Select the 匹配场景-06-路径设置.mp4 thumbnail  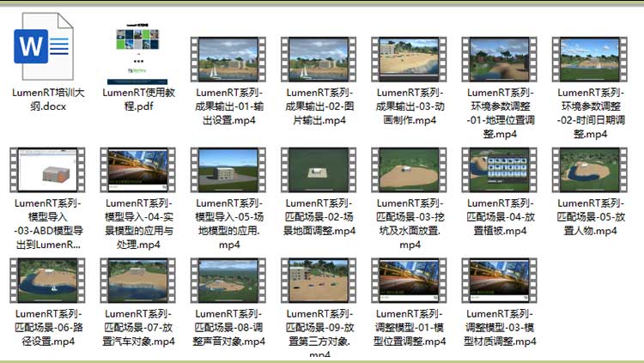coord(47,281)
